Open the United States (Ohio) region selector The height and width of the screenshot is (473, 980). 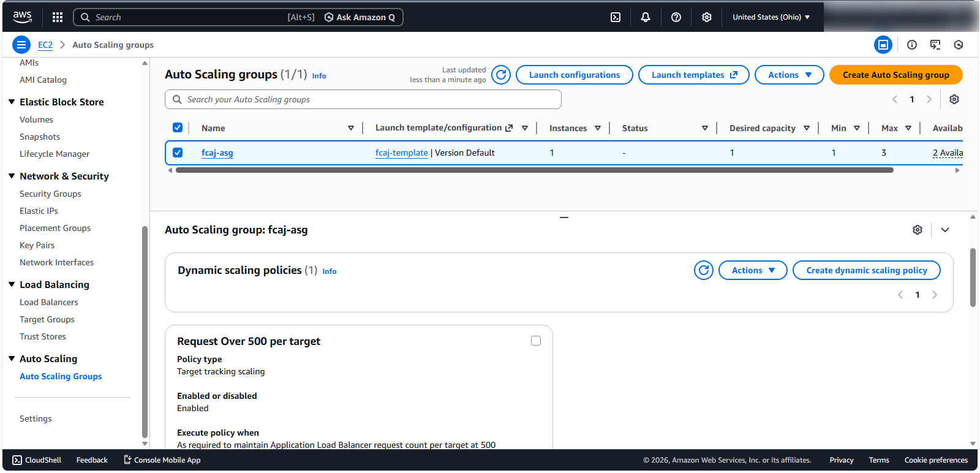point(771,17)
